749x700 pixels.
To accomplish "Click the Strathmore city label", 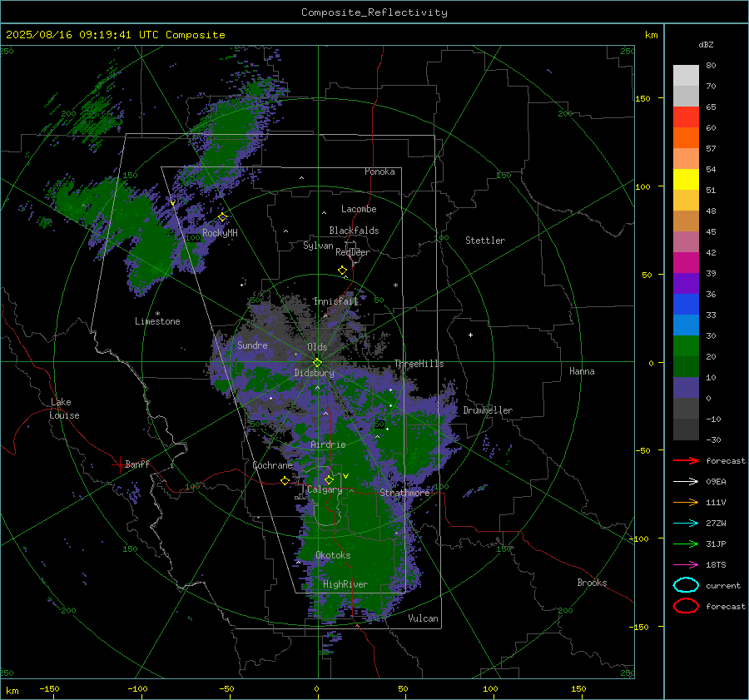I will click(x=404, y=493).
